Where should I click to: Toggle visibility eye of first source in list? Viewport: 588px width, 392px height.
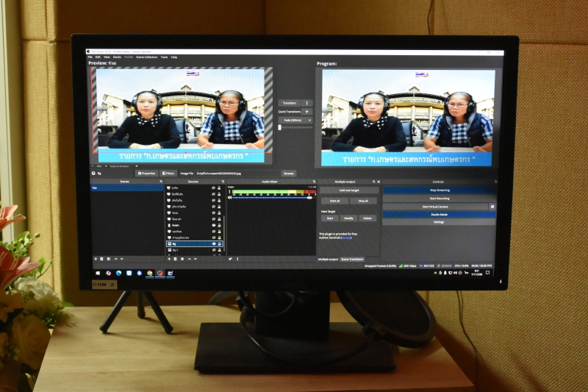click(x=213, y=188)
